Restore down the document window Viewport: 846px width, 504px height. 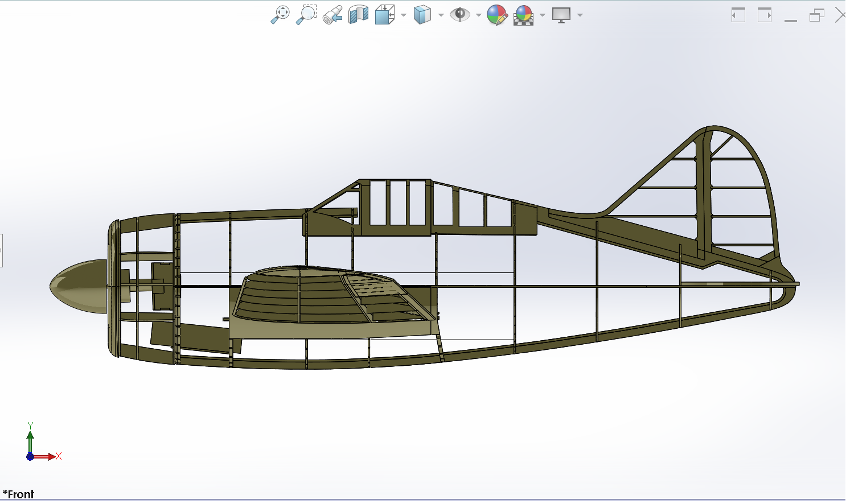817,15
